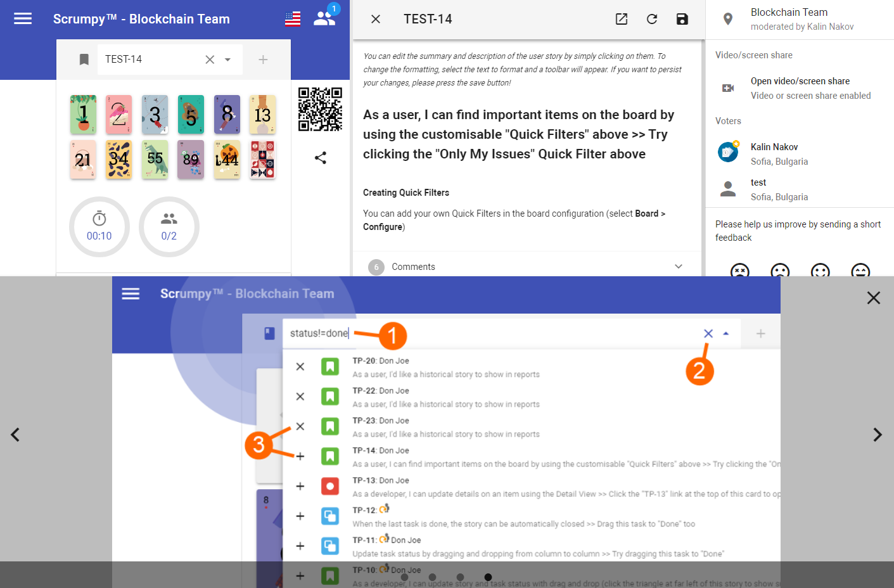Expand the Comments section chevron

(679, 267)
